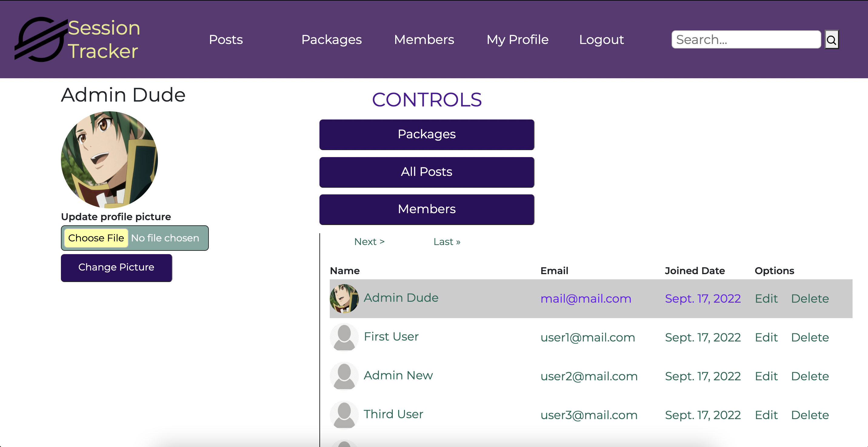Click the magnifying glass search icon
The width and height of the screenshot is (868, 447).
[831, 40]
